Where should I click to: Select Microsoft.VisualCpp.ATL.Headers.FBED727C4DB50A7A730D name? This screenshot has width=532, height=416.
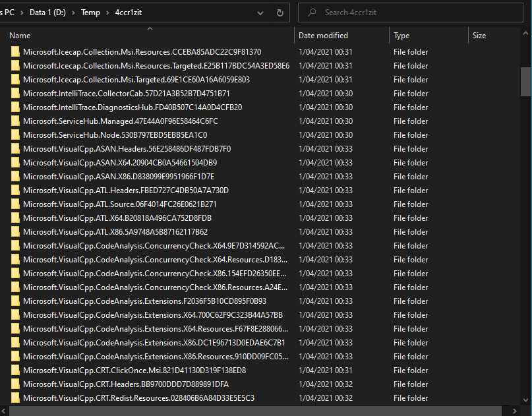[126, 190]
